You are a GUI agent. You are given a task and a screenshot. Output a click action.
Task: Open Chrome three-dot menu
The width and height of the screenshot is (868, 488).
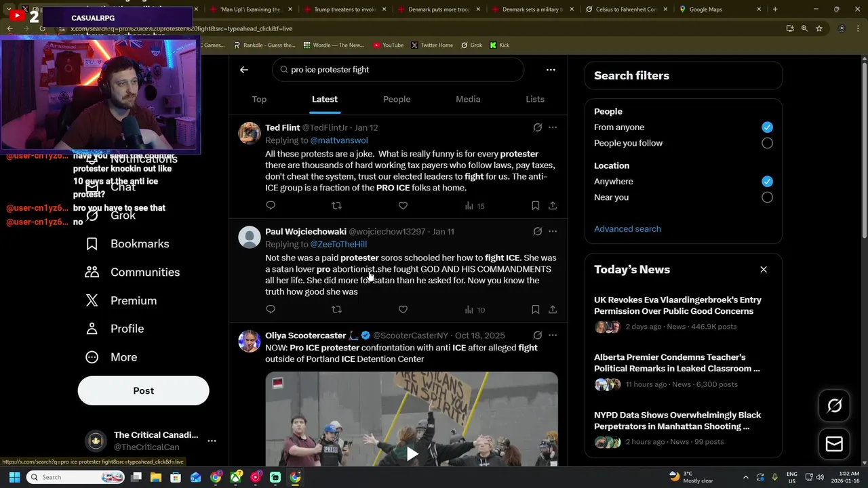coord(858,28)
